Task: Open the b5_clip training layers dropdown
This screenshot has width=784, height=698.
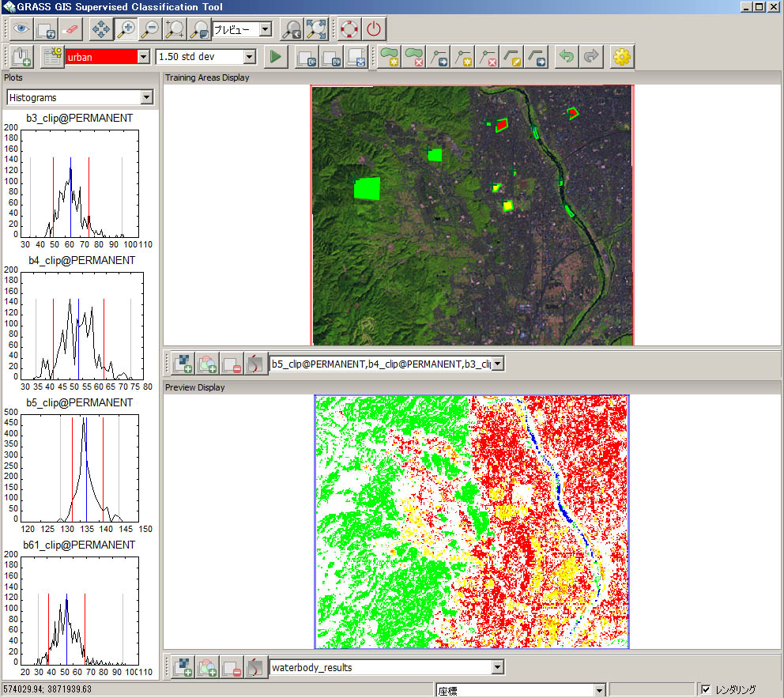Action: [x=498, y=364]
